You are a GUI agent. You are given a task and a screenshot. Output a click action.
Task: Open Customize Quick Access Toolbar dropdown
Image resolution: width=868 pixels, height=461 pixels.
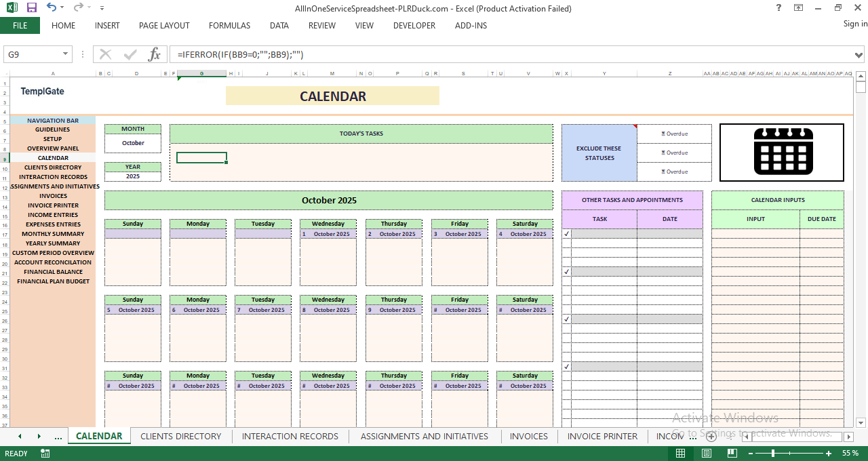(102, 8)
